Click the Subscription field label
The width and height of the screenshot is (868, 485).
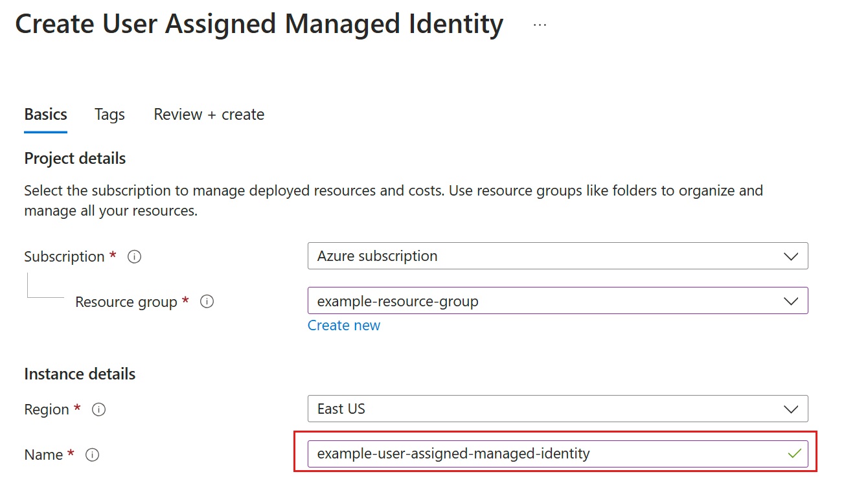[64, 257]
